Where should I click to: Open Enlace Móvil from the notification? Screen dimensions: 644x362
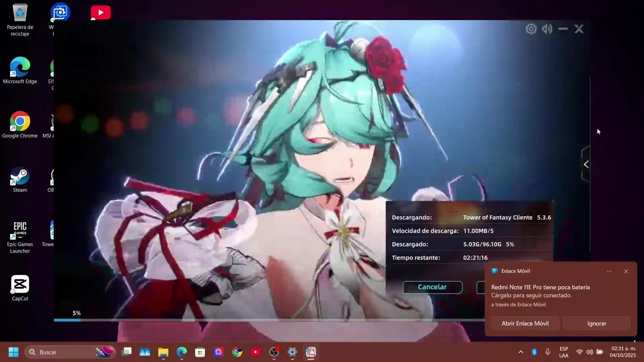pyautogui.click(x=525, y=323)
